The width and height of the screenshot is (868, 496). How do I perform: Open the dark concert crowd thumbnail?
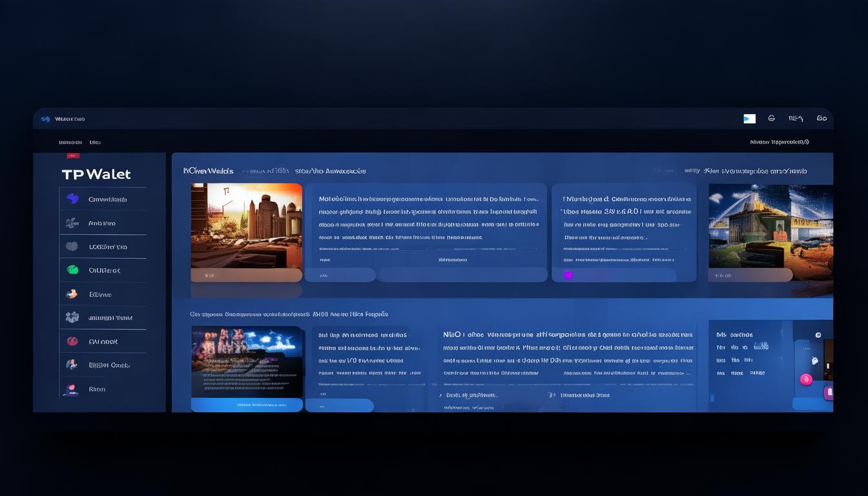(x=247, y=362)
